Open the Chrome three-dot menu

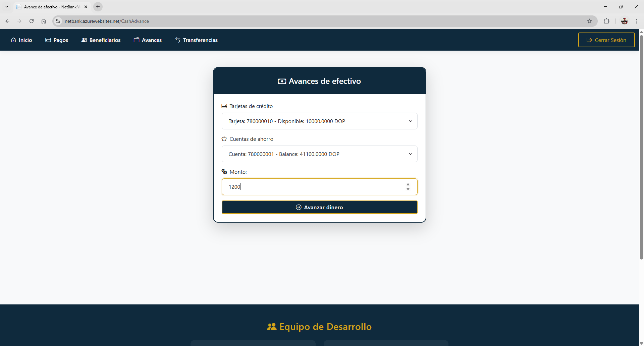point(636,21)
